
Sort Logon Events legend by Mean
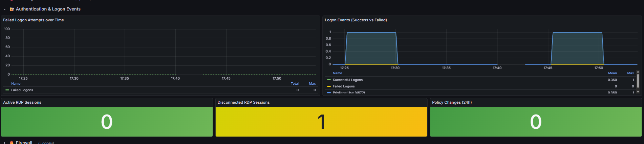[x=612, y=73]
